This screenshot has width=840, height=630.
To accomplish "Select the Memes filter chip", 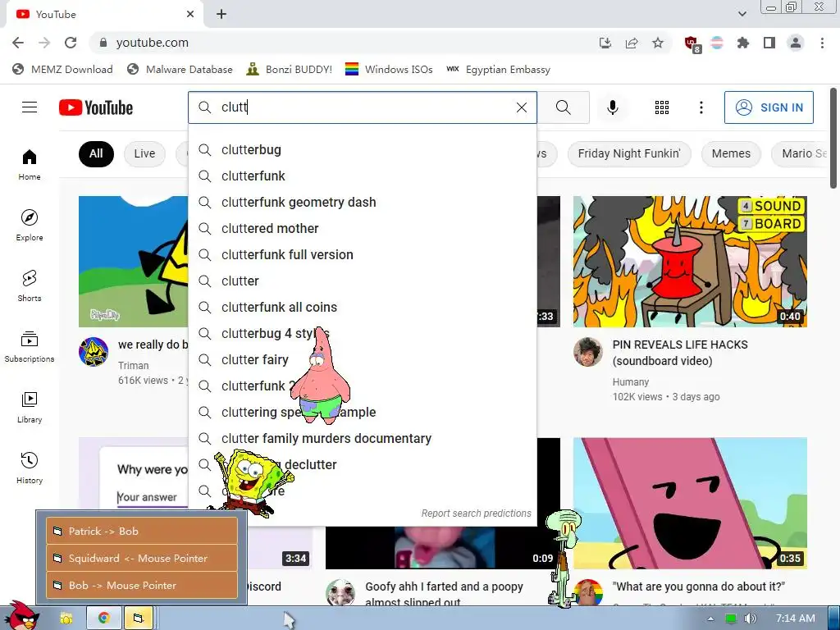I will 731,153.
